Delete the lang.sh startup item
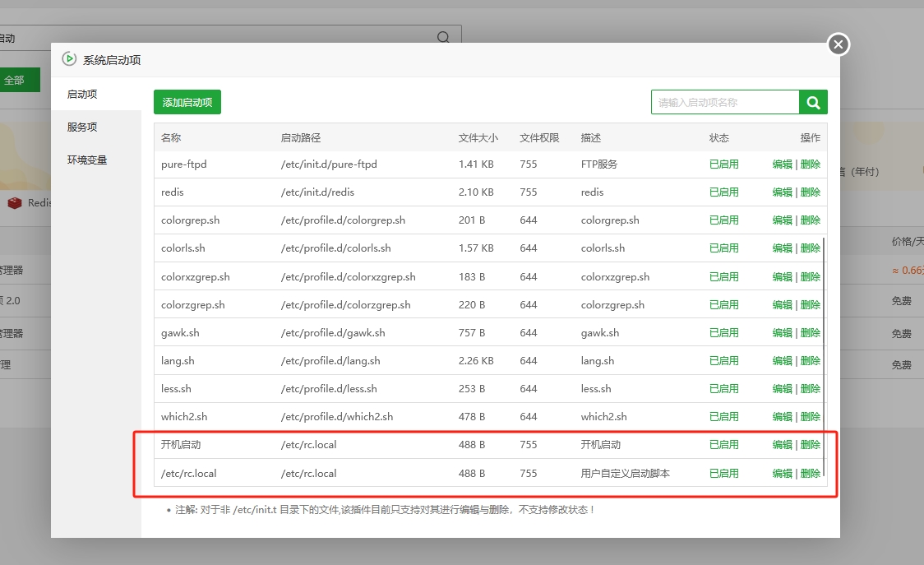This screenshot has height=565, width=924. 811,361
